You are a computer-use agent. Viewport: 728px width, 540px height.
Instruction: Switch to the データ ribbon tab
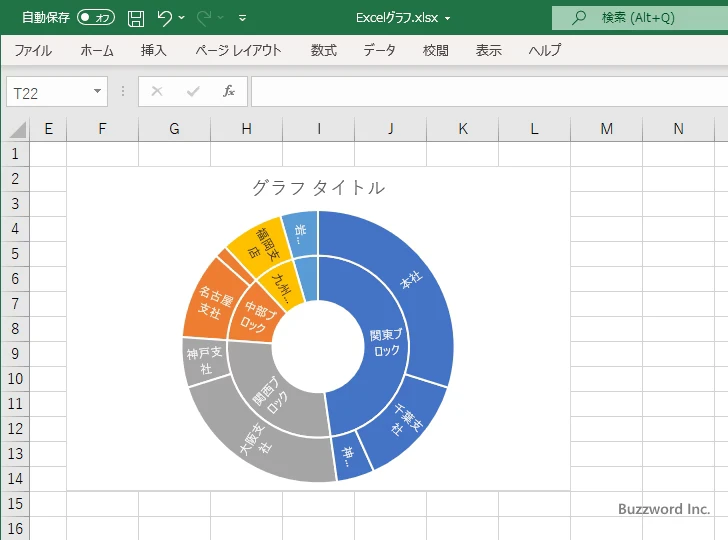pos(379,50)
